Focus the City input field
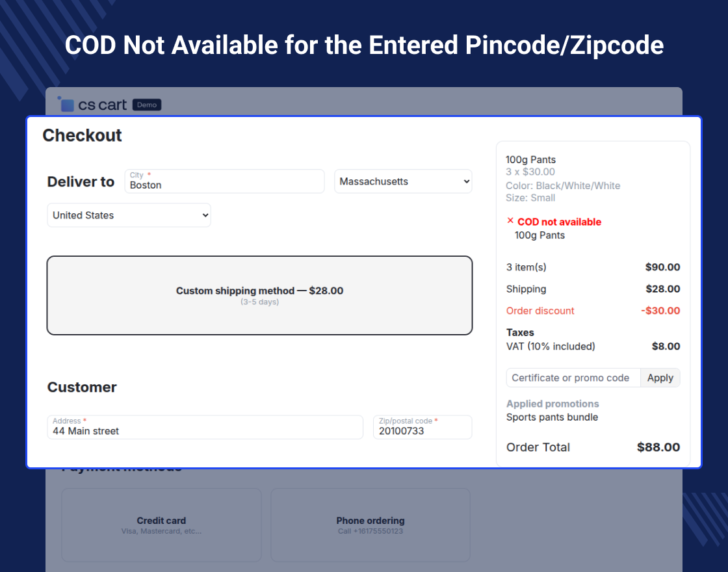The height and width of the screenshot is (572, 728). [224, 181]
